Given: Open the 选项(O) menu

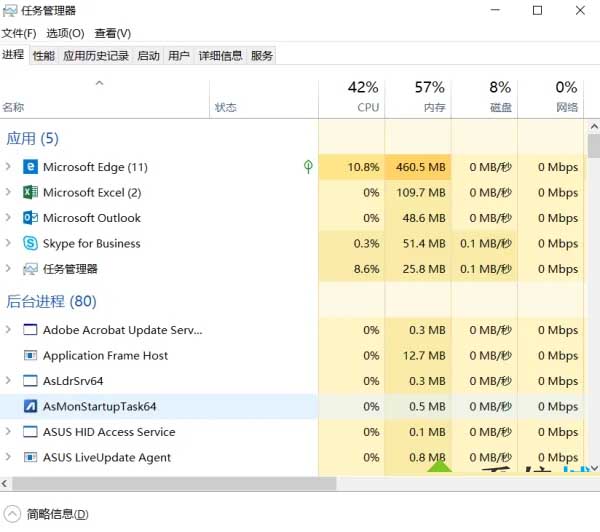Looking at the screenshot, I should click(65, 34).
